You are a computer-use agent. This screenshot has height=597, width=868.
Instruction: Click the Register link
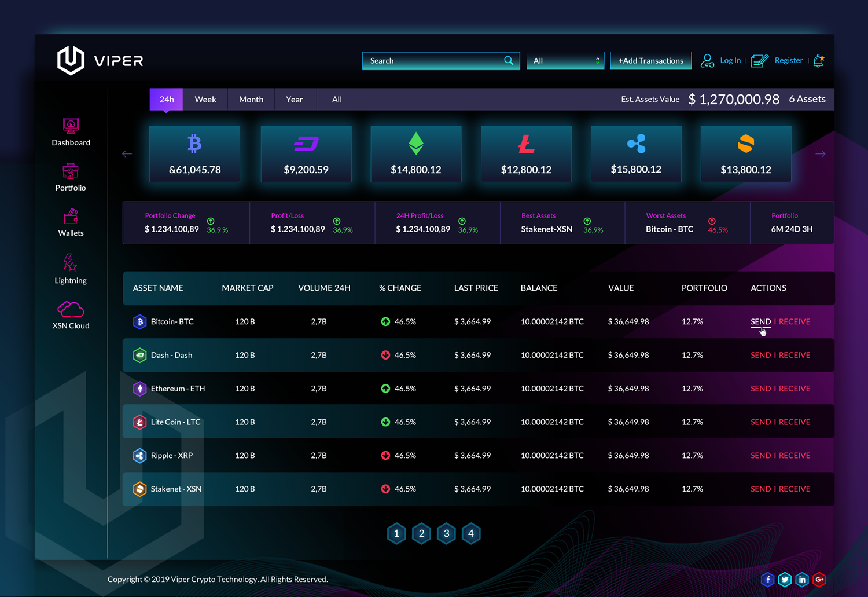pyautogui.click(x=789, y=60)
